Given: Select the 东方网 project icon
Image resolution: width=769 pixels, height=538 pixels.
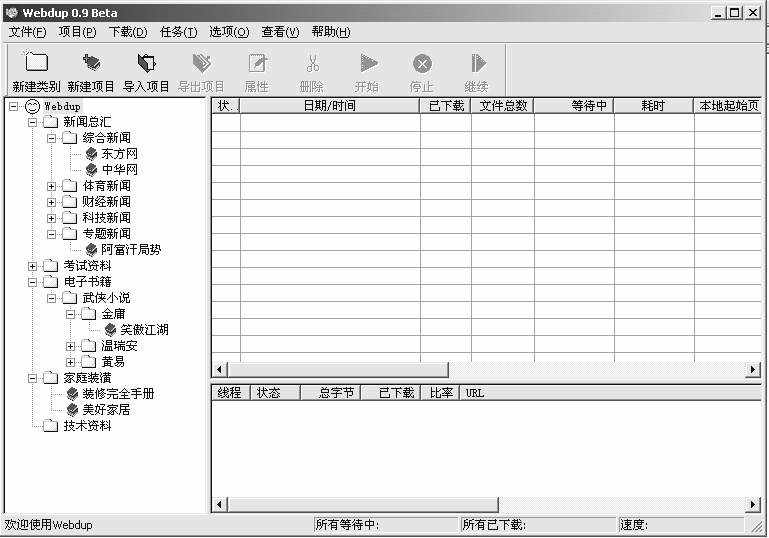Looking at the screenshot, I should click(91, 154).
